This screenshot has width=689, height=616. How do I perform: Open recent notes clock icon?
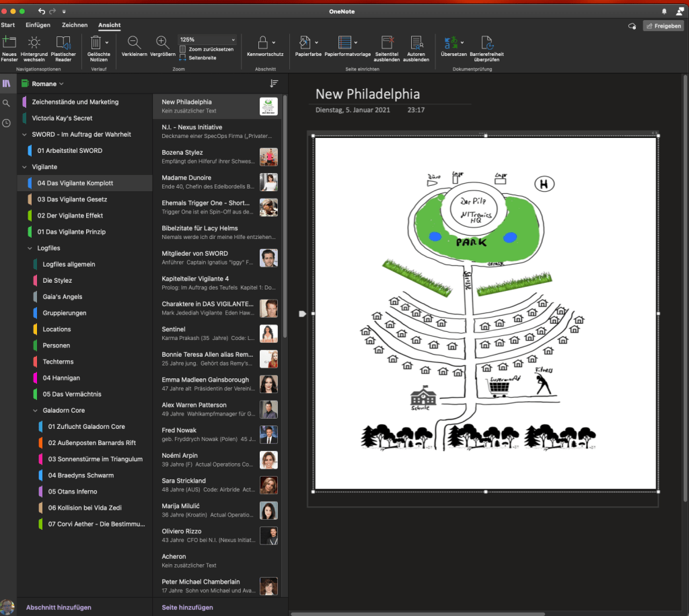pyautogui.click(x=7, y=123)
